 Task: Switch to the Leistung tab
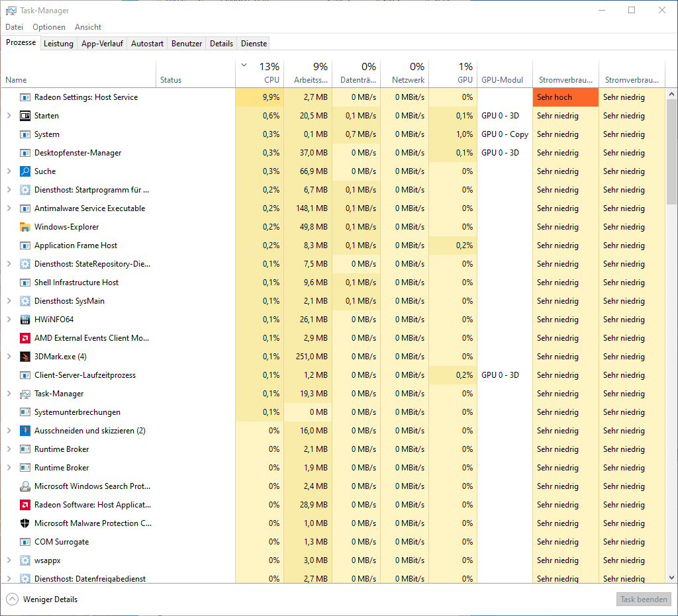coord(58,44)
